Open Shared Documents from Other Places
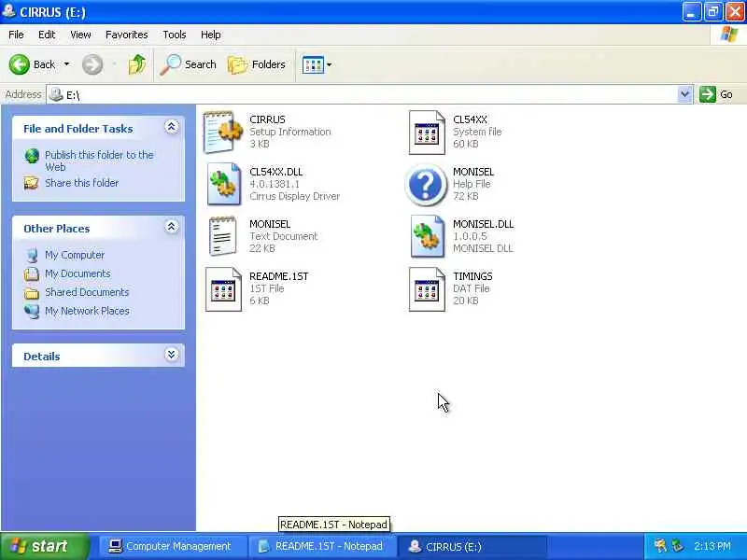Screen dimensions: 747x560 tap(87, 292)
